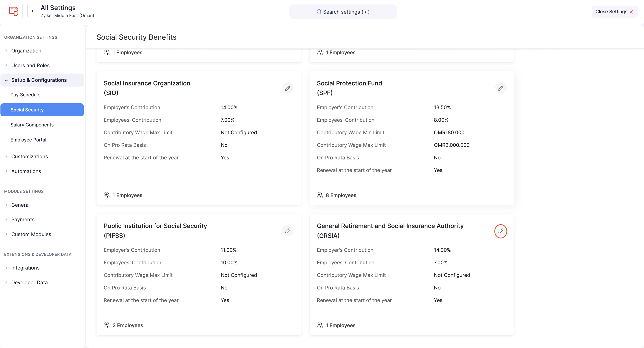Expand the Organization settings section
This screenshot has height=348, width=644.
26,51
